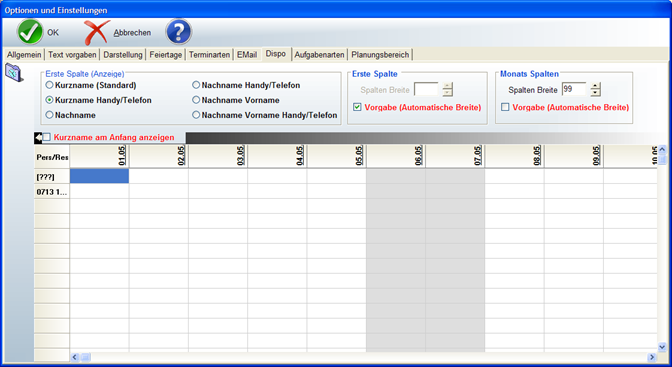Open the Terminarten tab
This screenshot has height=367, width=672.
coord(209,55)
